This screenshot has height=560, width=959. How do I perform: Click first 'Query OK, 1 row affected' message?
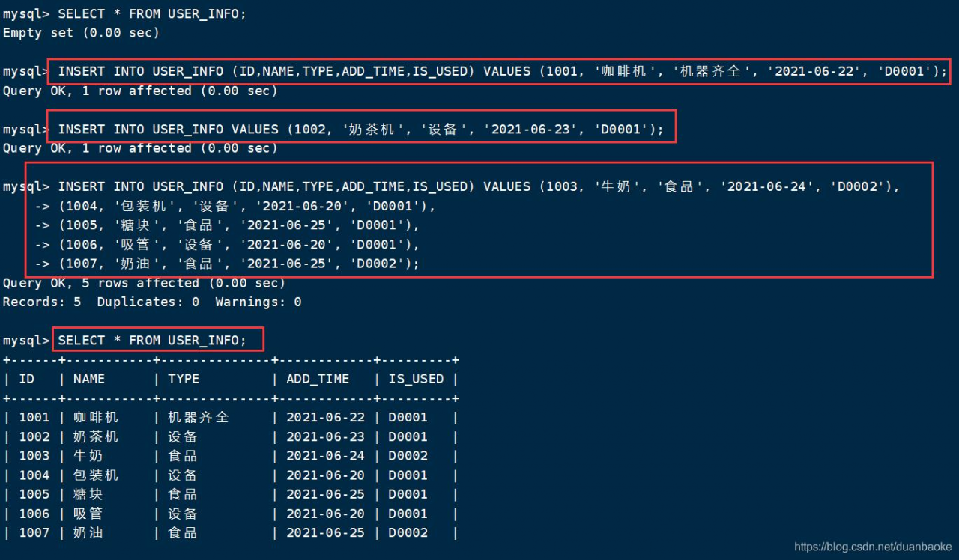(141, 91)
